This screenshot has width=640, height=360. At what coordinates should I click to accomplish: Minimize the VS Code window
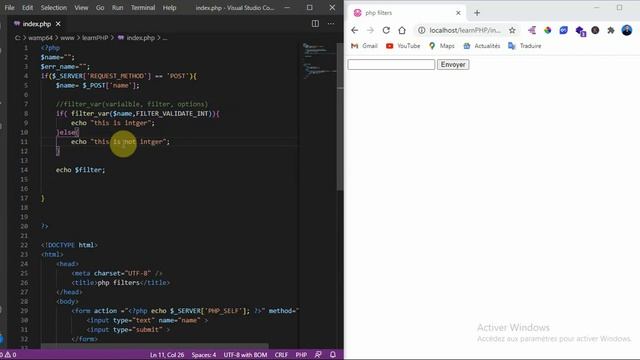tap(287, 7)
